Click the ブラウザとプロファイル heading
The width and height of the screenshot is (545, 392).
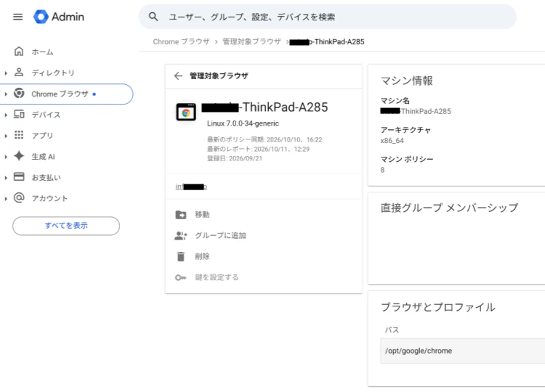[438, 307]
